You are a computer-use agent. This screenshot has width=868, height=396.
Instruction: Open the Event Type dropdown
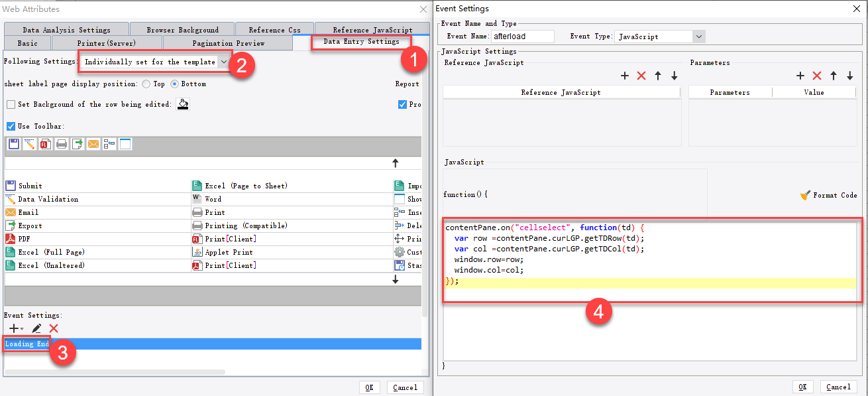698,36
